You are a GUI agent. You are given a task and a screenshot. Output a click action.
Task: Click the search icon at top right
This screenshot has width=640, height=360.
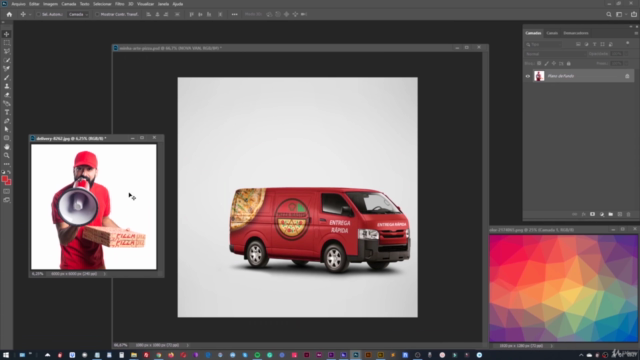pos(609,14)
